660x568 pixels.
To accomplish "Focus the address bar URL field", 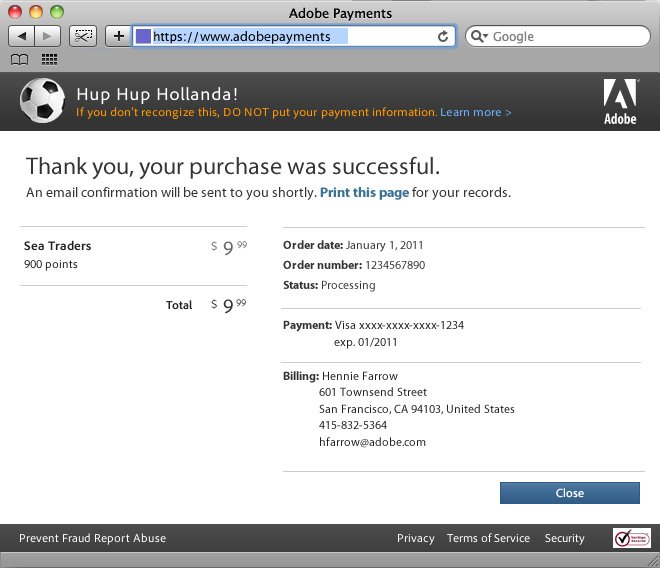I will coord(293,36).
